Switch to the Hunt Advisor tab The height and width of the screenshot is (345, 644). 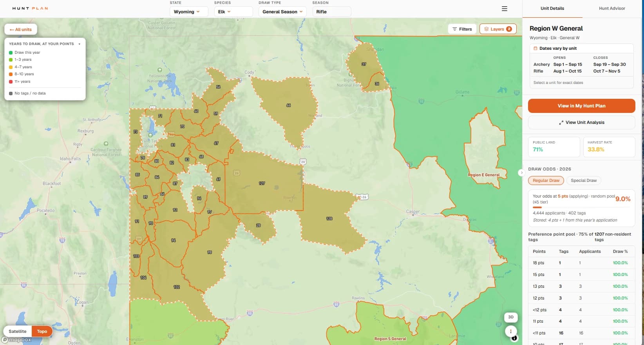click(612, 8)
